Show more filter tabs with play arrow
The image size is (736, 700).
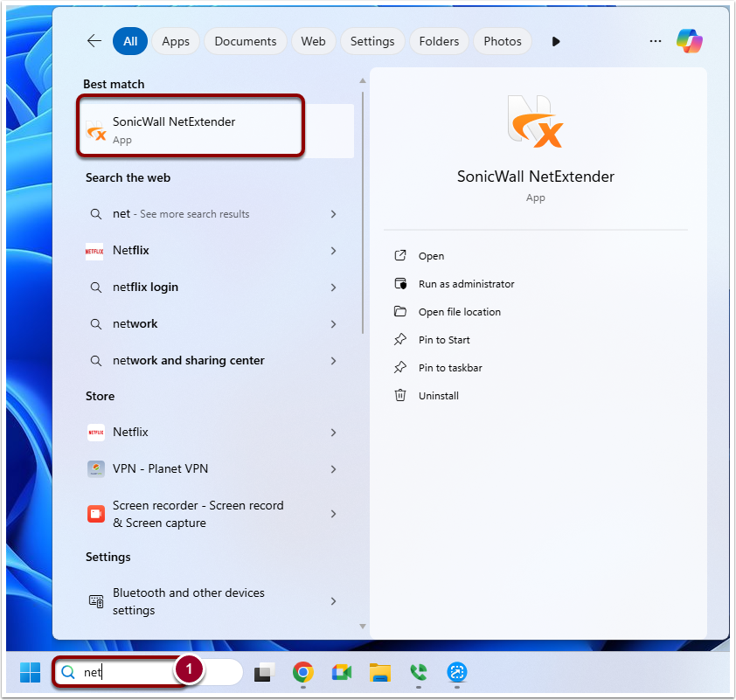click(556, 41)
